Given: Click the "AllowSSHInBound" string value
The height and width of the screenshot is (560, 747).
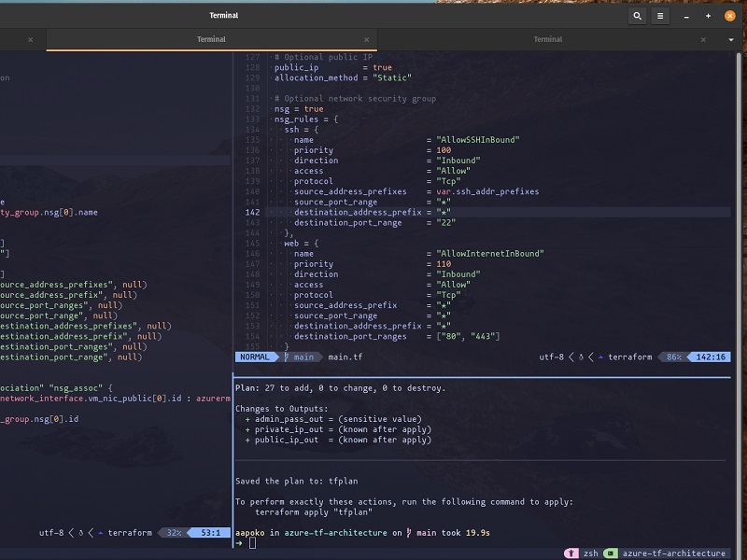Looking at the screenshot, I should (478, 140).
